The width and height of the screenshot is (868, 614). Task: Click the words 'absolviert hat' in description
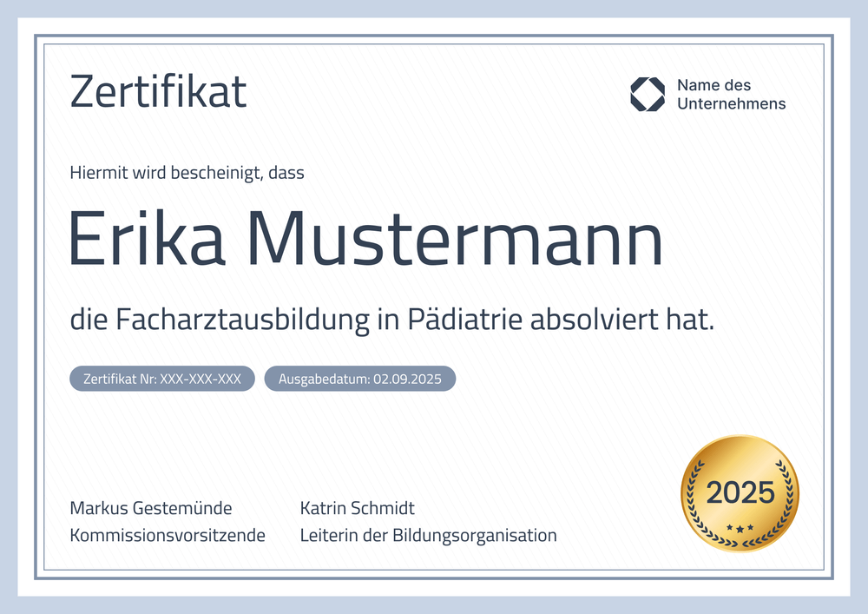coord(621,320)
